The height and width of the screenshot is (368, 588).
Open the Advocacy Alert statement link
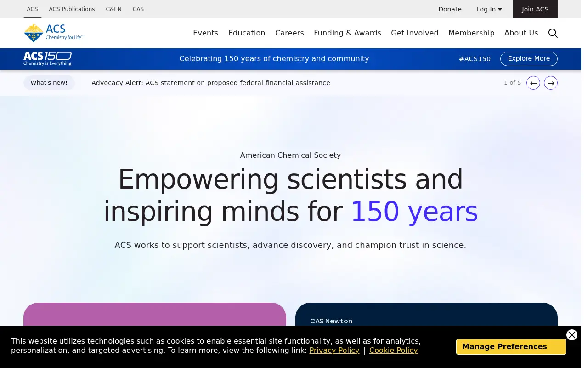pos(211,83)
